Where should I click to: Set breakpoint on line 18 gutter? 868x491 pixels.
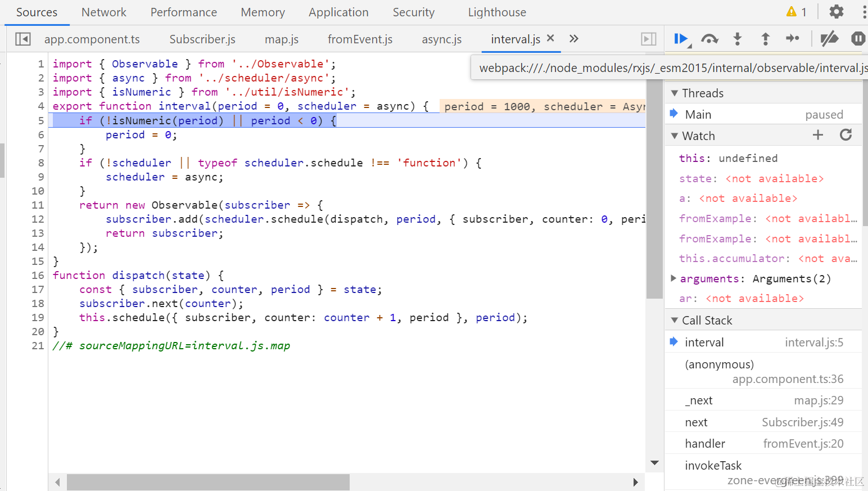pyautogui.click(x=37, y=303)
